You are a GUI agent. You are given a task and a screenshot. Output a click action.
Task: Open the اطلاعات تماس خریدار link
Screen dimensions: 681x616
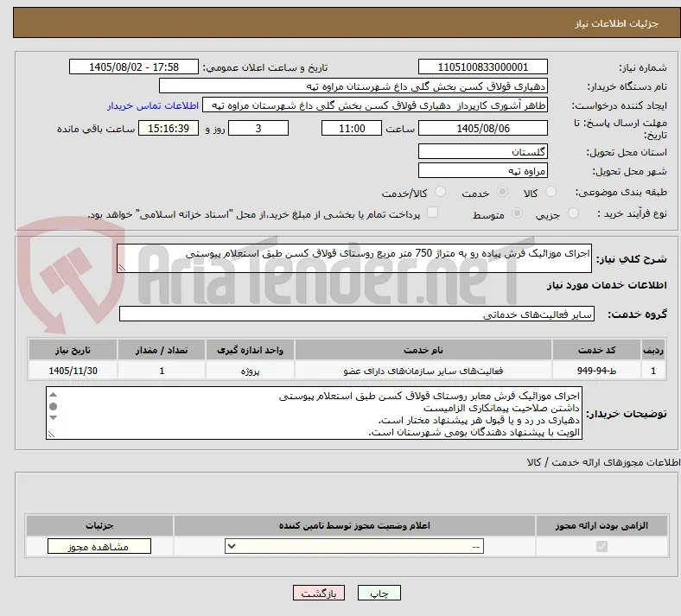pos(153,105)
